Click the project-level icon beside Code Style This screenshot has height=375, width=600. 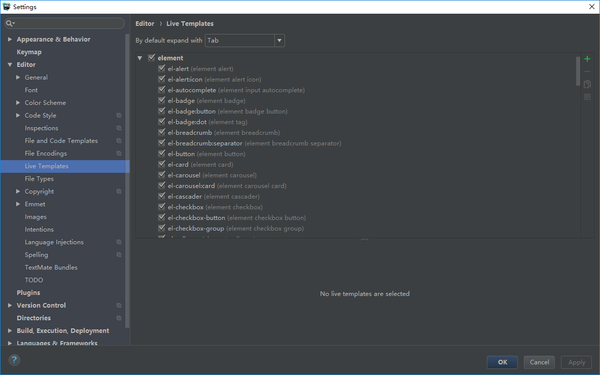coord(119,116)
